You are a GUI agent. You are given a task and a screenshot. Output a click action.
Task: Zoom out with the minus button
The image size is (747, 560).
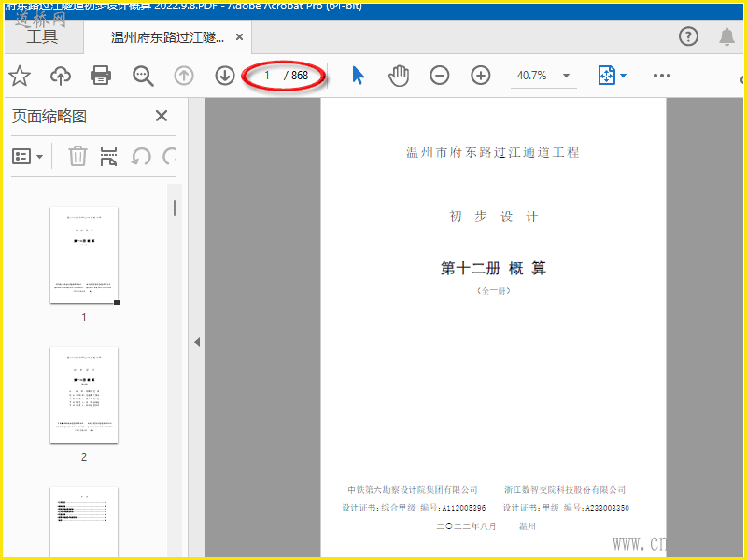439,76
